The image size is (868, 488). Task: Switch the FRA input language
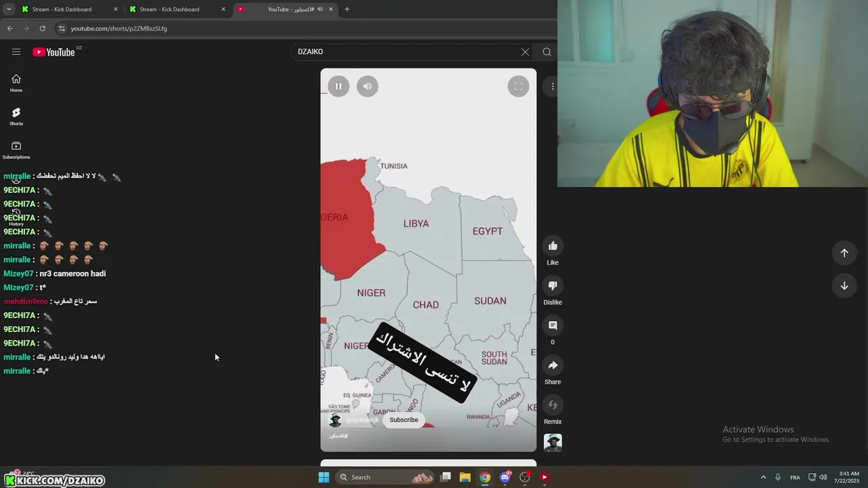coord(795,477)
